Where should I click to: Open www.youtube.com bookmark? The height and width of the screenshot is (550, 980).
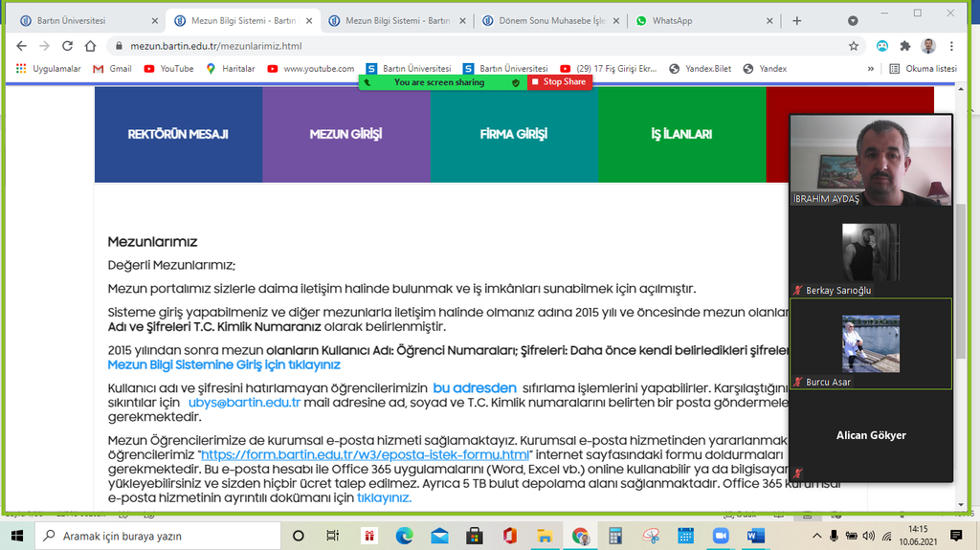point(311,69)
